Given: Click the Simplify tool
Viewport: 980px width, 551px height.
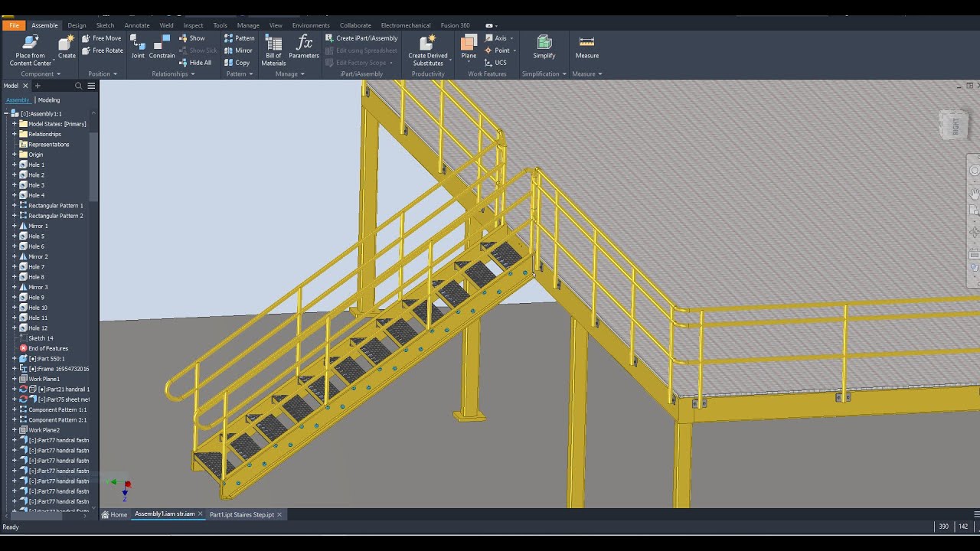Looking at the screenshot, I should tap(544, 47).
